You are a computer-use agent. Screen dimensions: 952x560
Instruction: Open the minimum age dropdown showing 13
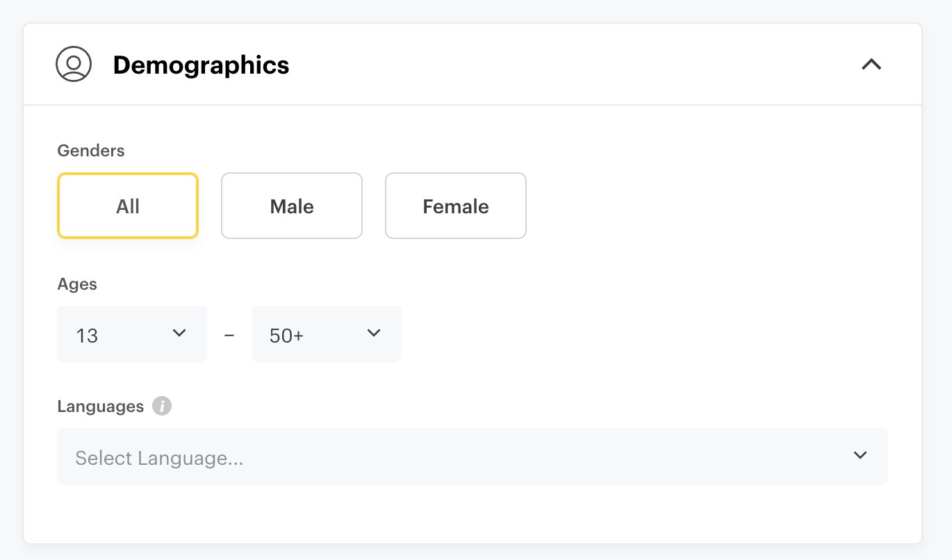pos(132,334)
